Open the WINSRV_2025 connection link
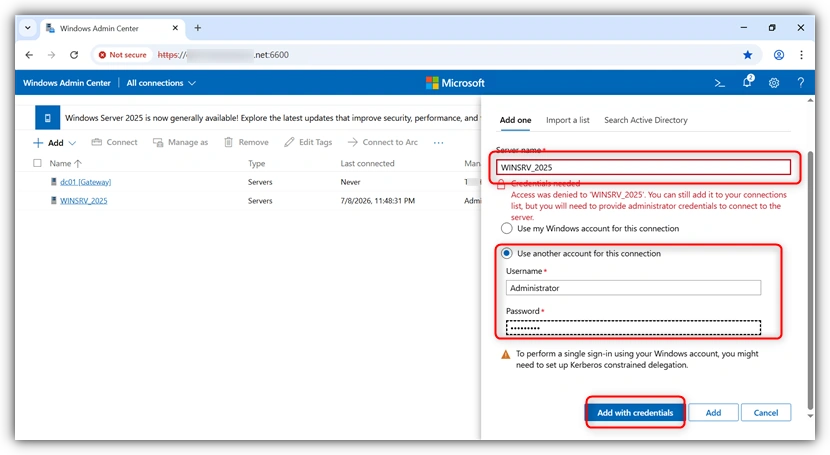Screen dimensions: 830x455 click(x=84, y=201)
